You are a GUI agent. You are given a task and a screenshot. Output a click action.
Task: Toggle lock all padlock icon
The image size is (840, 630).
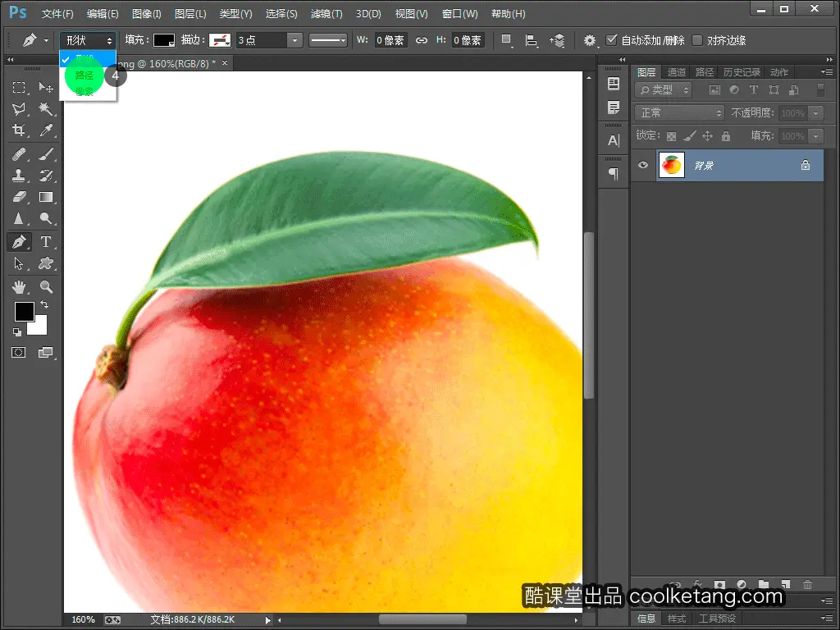726,136
